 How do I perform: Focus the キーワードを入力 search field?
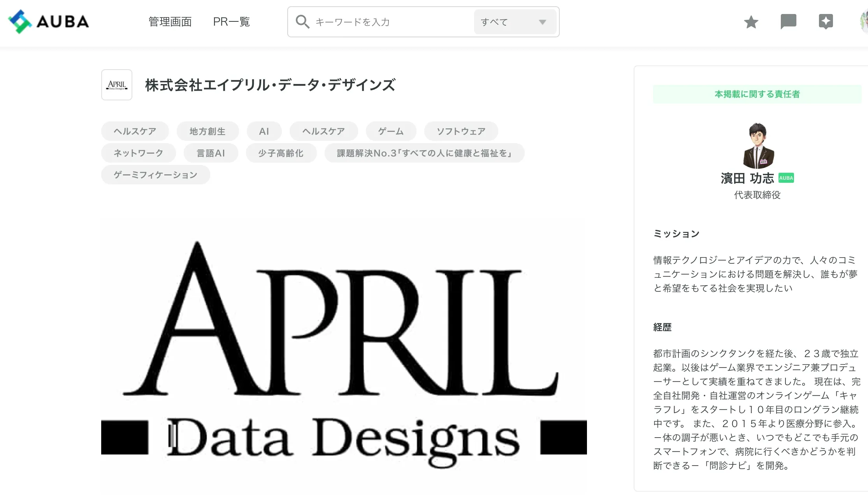click(x=391, y=22)
